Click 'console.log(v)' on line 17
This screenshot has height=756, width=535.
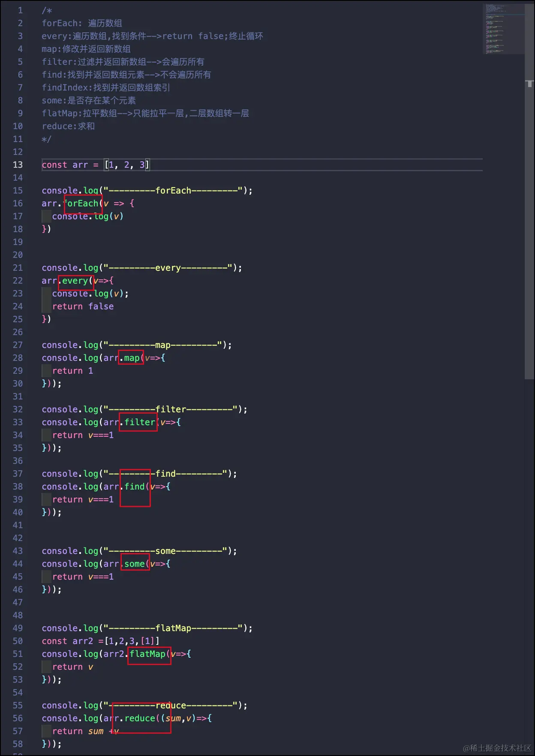[88, 216]
